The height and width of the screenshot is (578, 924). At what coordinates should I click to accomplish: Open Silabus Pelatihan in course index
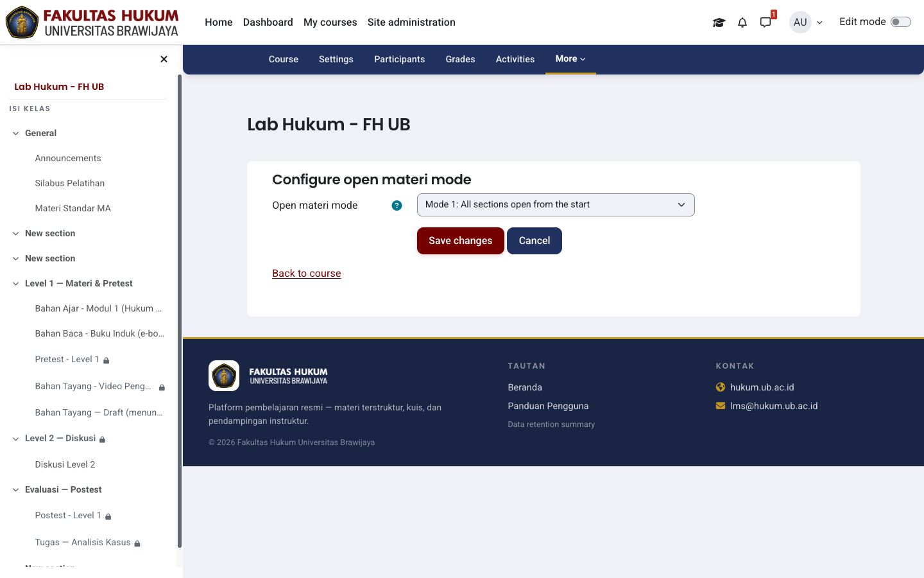pyautogui.click(x=70, y=184)
